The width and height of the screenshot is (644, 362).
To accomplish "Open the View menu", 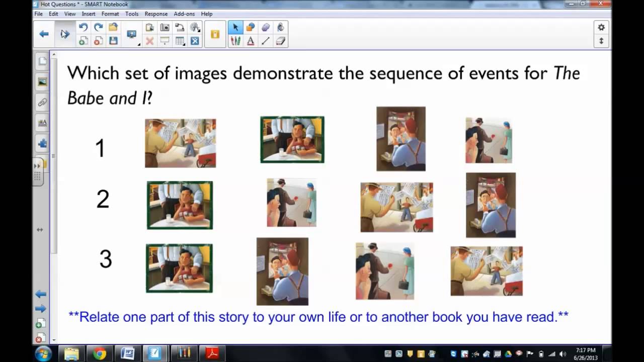I will pyautogui.click(x=70, y=14).
